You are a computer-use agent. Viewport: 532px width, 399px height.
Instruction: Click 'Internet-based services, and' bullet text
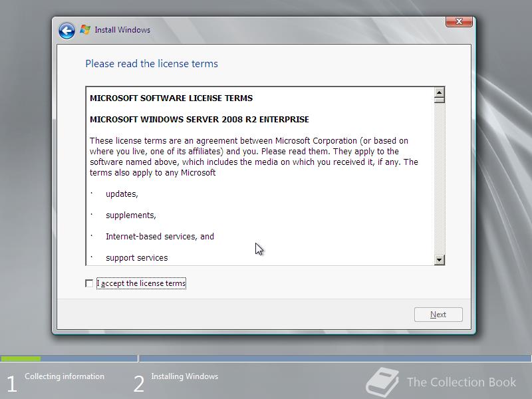160,237
